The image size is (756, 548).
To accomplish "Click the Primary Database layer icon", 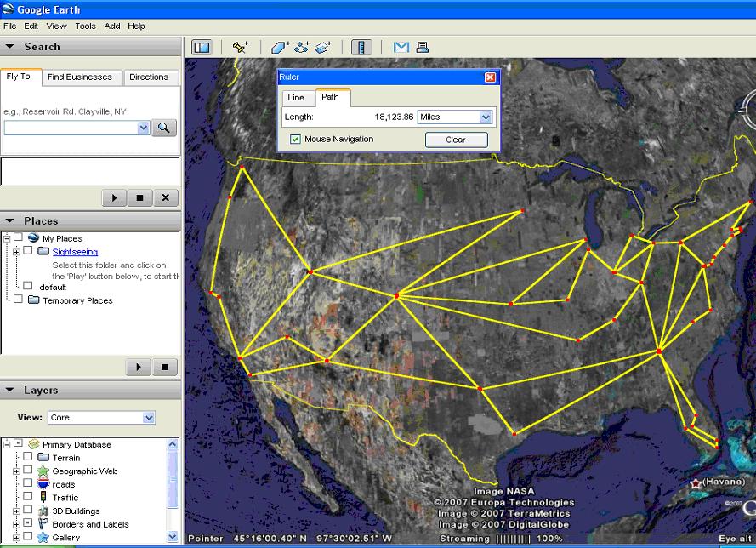I will (33, 444).
